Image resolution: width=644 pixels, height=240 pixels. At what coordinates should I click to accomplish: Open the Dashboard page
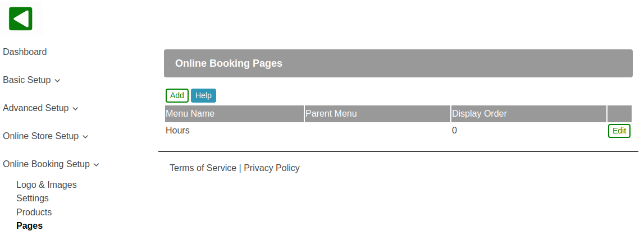click(x=25, y=52)
